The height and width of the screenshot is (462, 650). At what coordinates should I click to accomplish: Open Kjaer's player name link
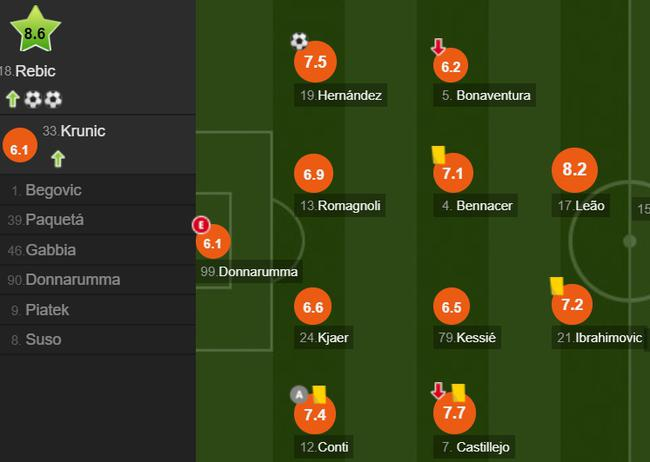[x=334, y=338]
